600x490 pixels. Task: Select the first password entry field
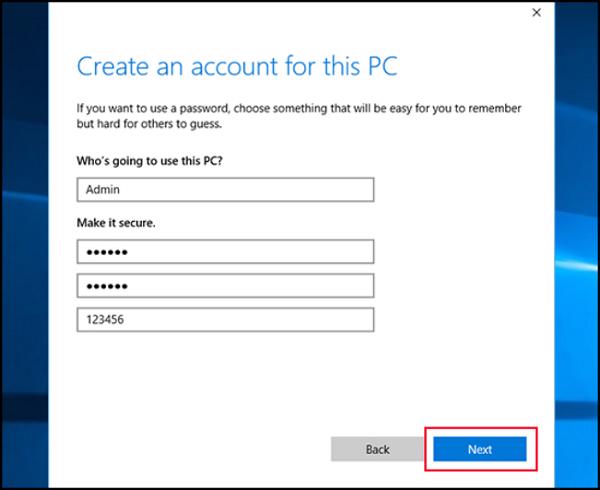pos(225,251)
